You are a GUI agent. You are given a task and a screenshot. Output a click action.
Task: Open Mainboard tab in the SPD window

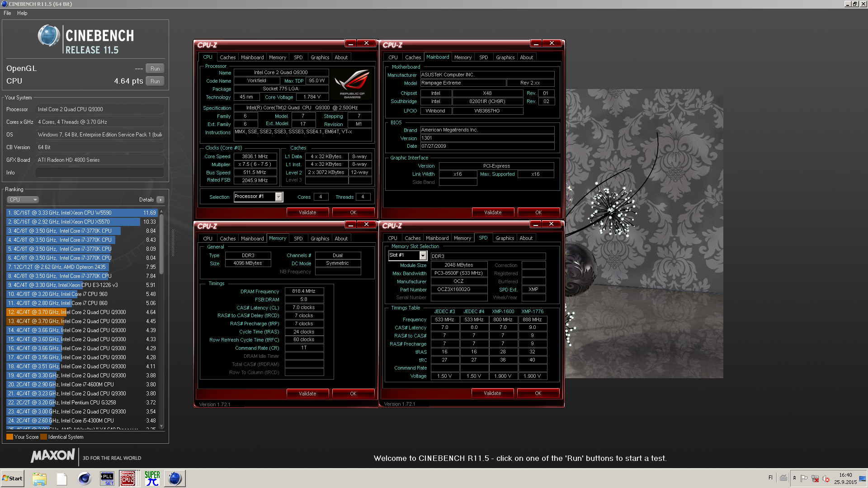pos(437,238)
